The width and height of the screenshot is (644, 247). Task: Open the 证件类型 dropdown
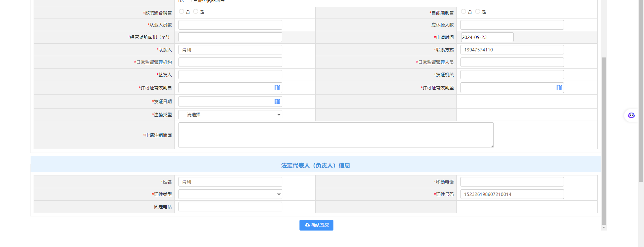pyautogui.click(x=230, y=194)
